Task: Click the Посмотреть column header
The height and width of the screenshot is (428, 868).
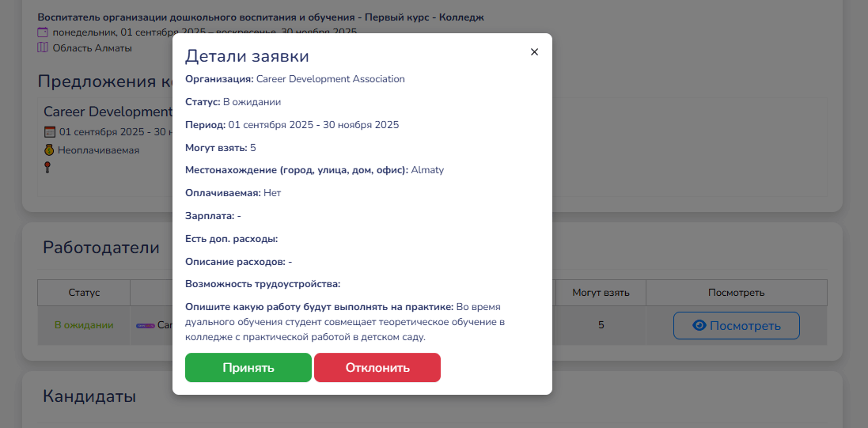Action: [736, 293]
